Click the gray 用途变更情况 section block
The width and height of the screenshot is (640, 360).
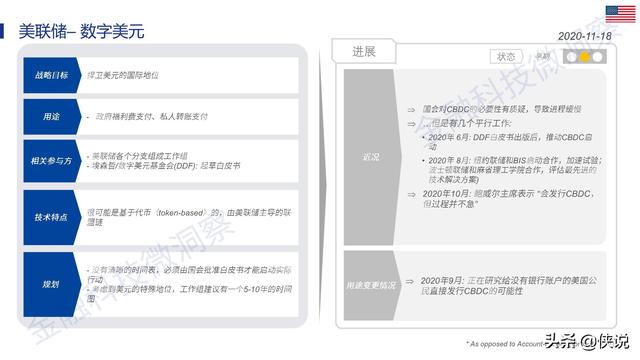pyautogui.click(x=372, y=285)
